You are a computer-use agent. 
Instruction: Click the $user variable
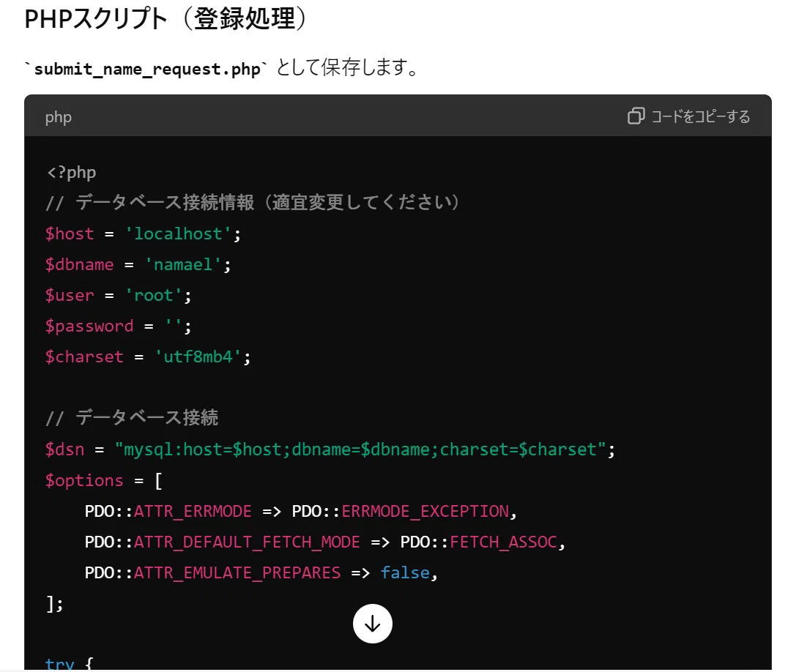pos(70,295)
